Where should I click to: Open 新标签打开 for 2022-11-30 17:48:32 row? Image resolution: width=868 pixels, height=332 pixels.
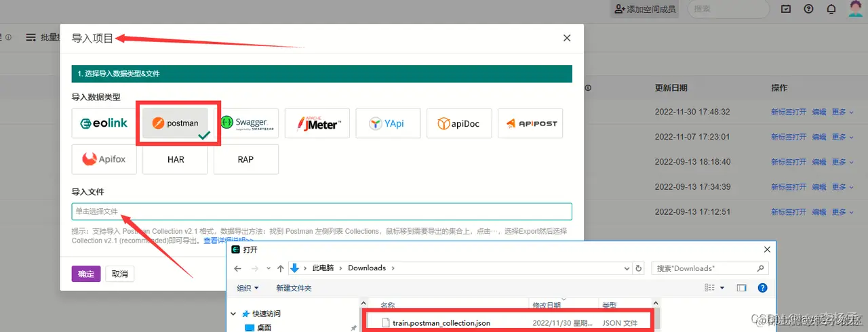point(789,112)
